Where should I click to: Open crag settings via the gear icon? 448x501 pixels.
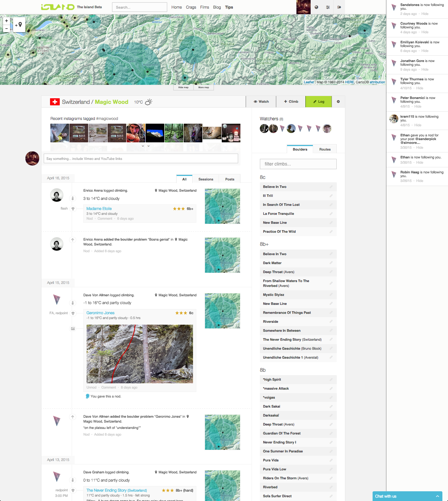pyautogui.click(x=338, y=101)
